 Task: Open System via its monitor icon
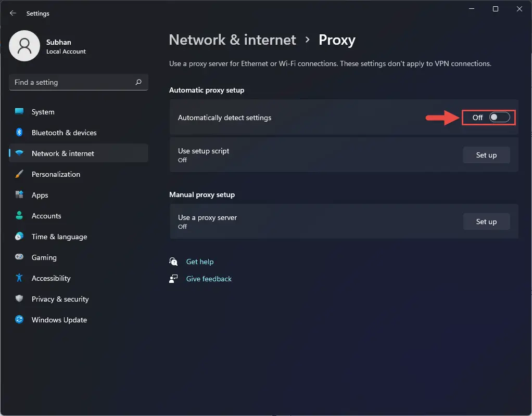[19, 112]
